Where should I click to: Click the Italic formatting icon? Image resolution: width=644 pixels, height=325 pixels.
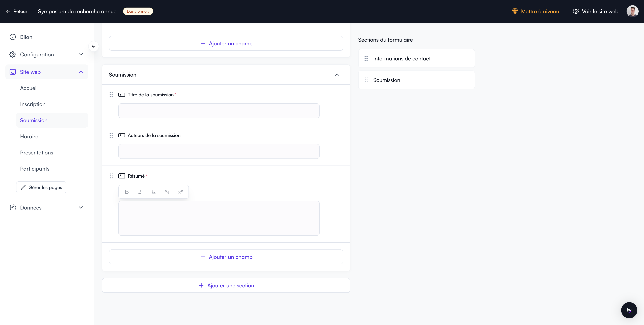(x=140, y=192)
